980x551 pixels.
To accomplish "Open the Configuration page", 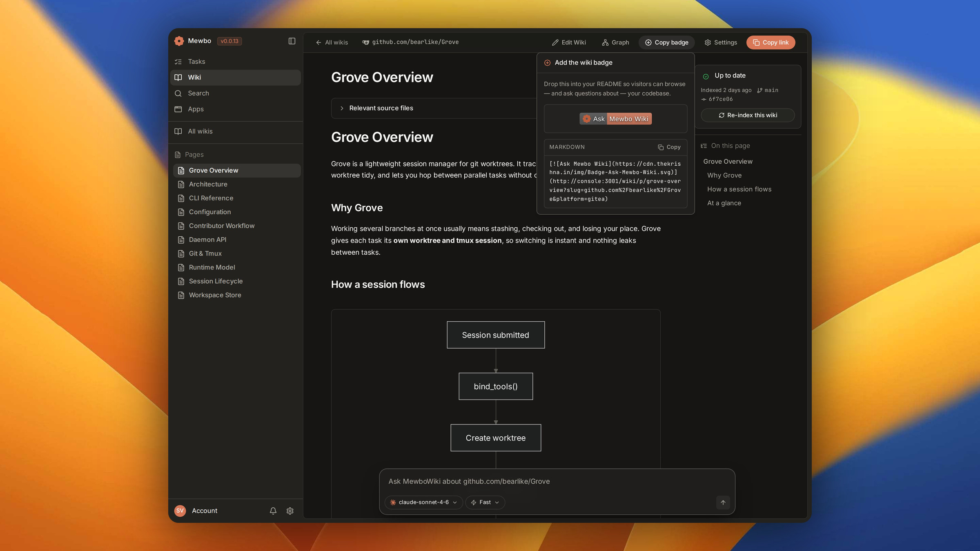I will pyautogui.click(x=237, y=212).
